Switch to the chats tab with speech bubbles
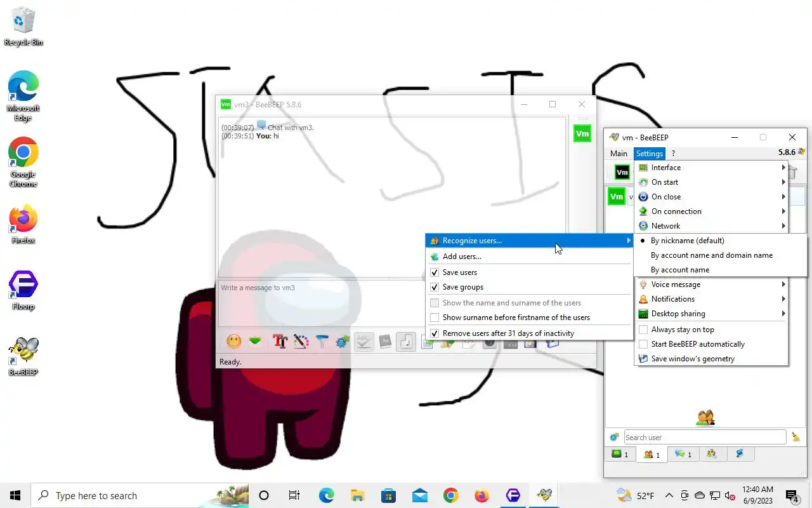812x508 pixels. pyautogui.click(x=683, y=454)
